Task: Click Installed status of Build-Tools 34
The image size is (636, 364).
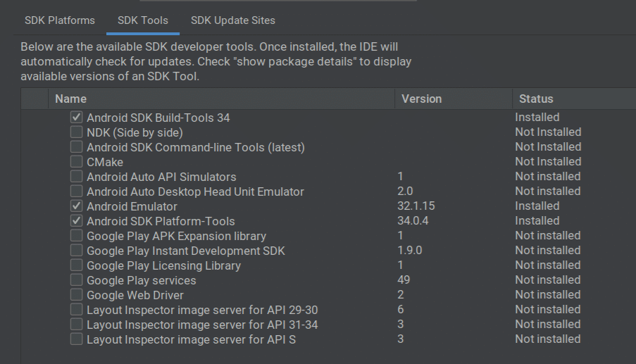Action: (x=537, y=118)
